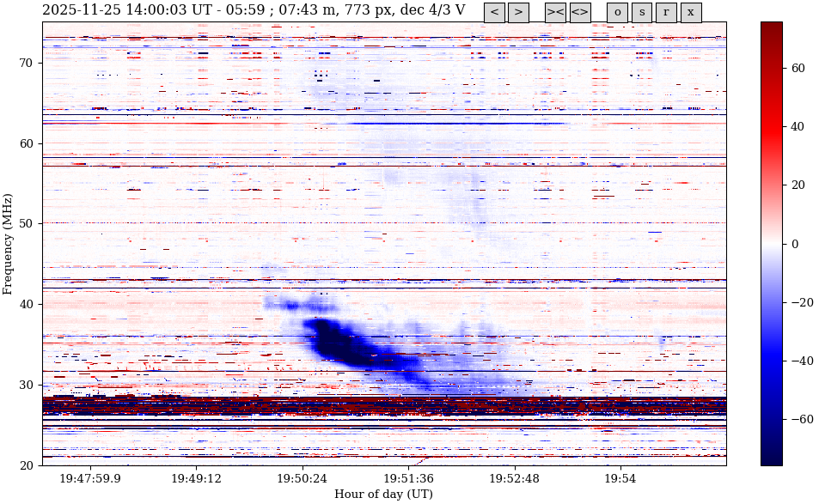819x504 pixels.
Task: Click the plot title timestamp text
Action: tap(254, 10)
